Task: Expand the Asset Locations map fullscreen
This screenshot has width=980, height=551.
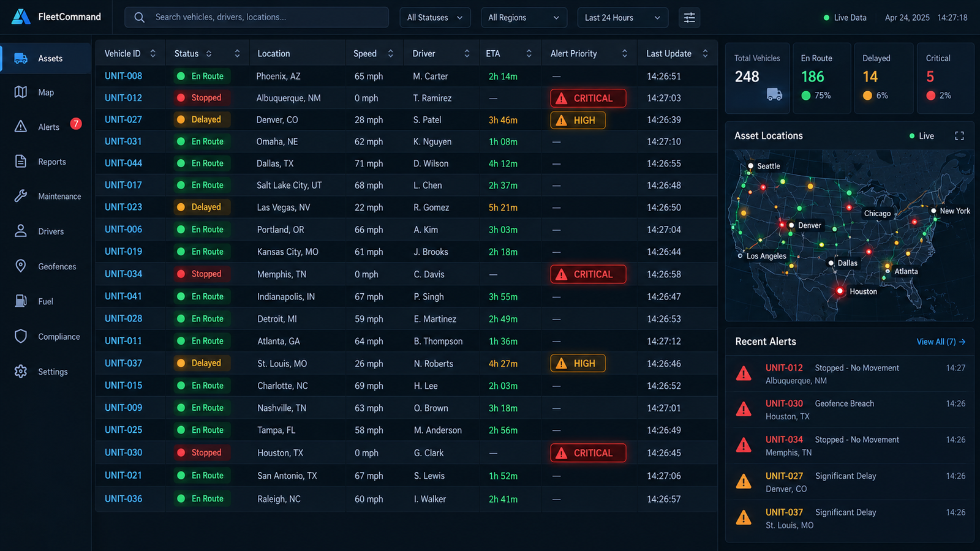Action: (x=959, y=136)
